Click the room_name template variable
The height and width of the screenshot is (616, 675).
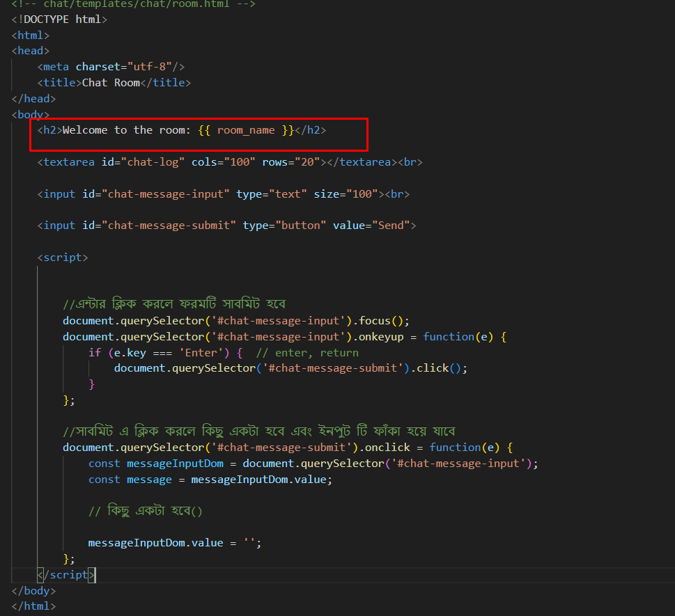point(246,130)
